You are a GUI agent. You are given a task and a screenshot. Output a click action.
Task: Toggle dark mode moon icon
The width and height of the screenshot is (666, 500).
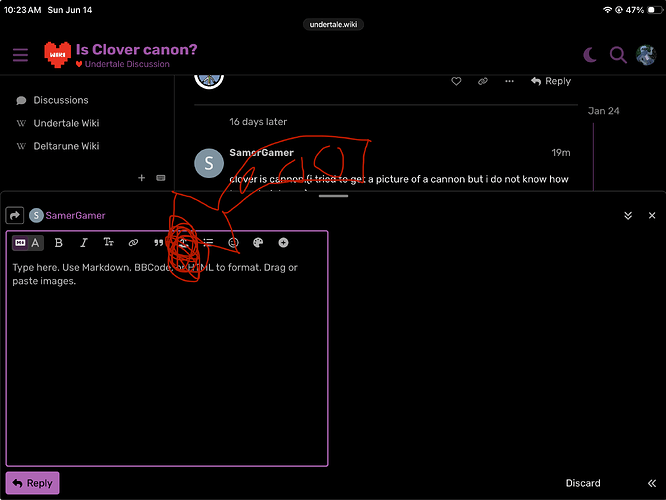[590, 55]
